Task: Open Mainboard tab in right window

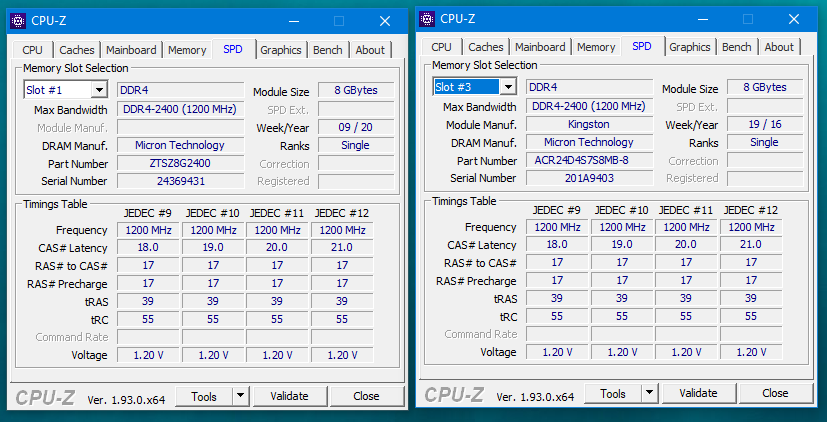Action: tap(541, 47)
